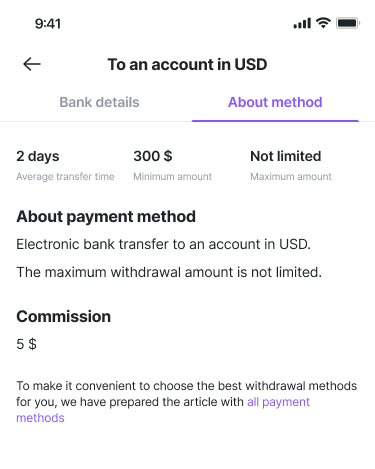Tap the Average transfer time label

(x=65, y=176)
